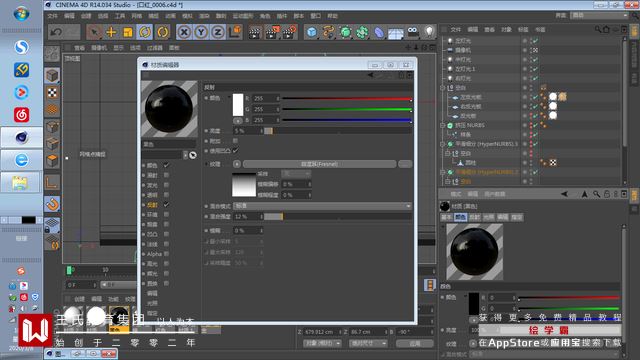Open the 文件 File menu in main menubar

53,16
